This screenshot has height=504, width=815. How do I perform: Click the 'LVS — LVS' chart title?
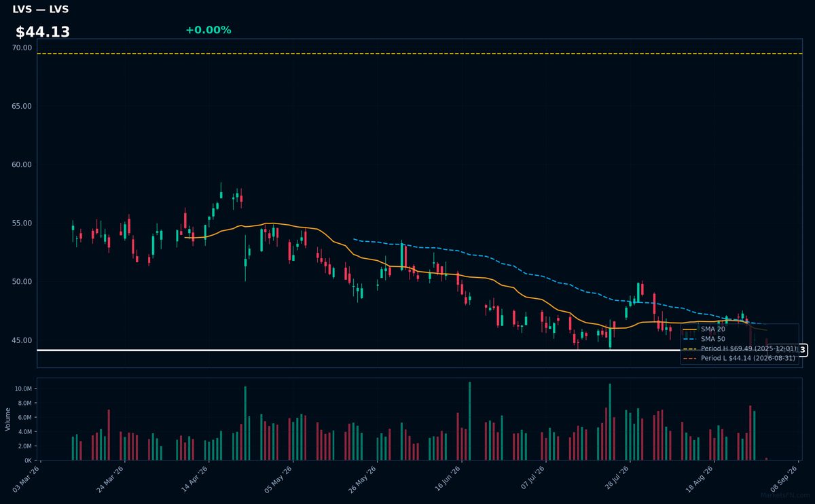[40, 10]
